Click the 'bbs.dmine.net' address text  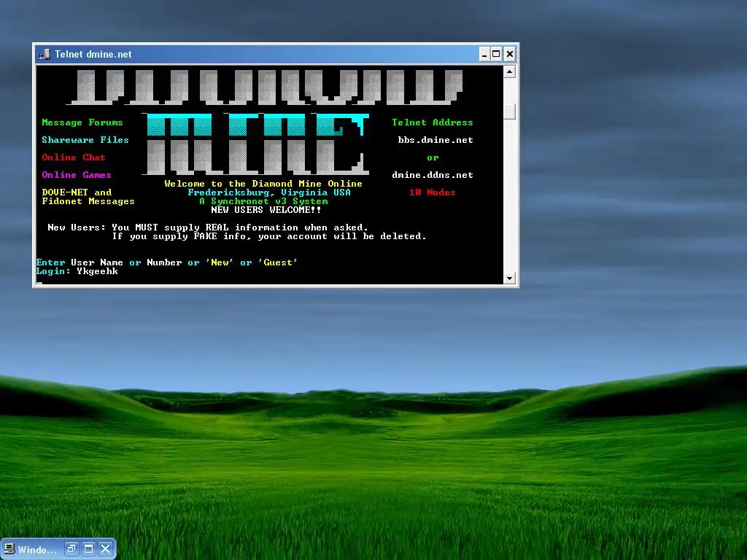click(436, 140)
